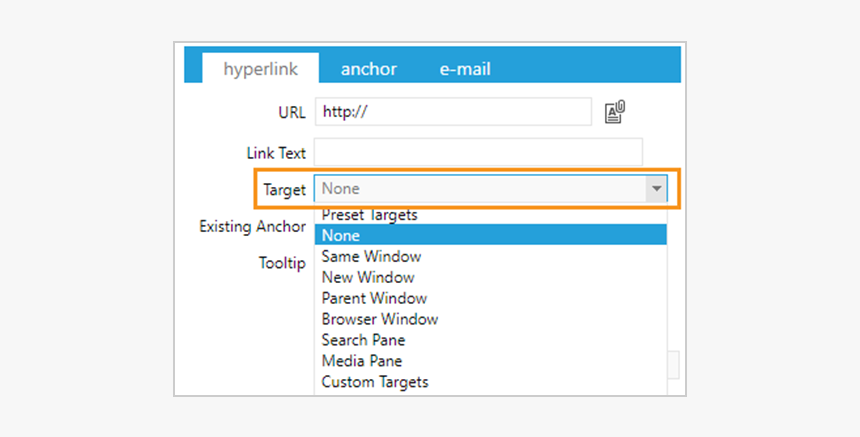This screenshot has height=437, width=860.
Task: Select Media Pane target
Action: [490, 360]
